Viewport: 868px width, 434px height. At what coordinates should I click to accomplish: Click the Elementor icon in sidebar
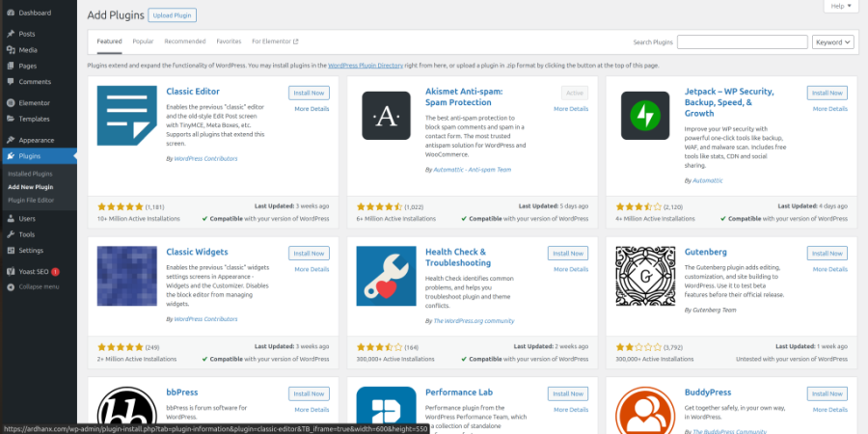click(x=11, y=103)
